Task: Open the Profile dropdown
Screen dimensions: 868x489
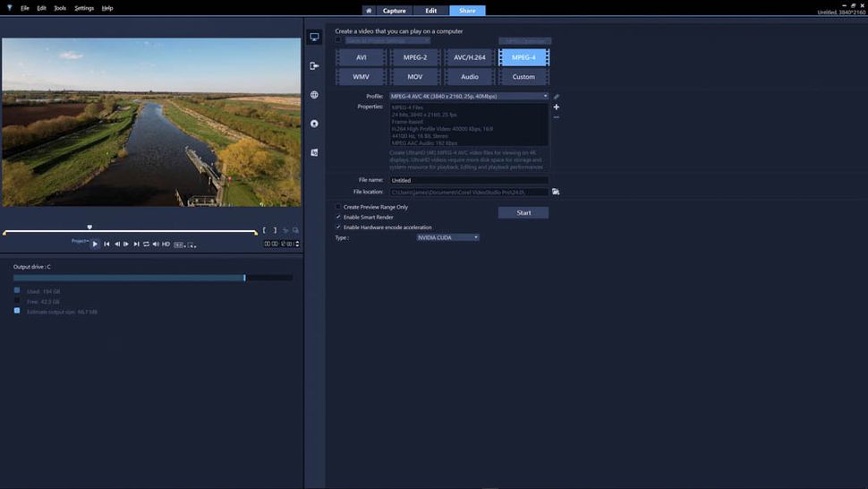Action: point(469,97)
